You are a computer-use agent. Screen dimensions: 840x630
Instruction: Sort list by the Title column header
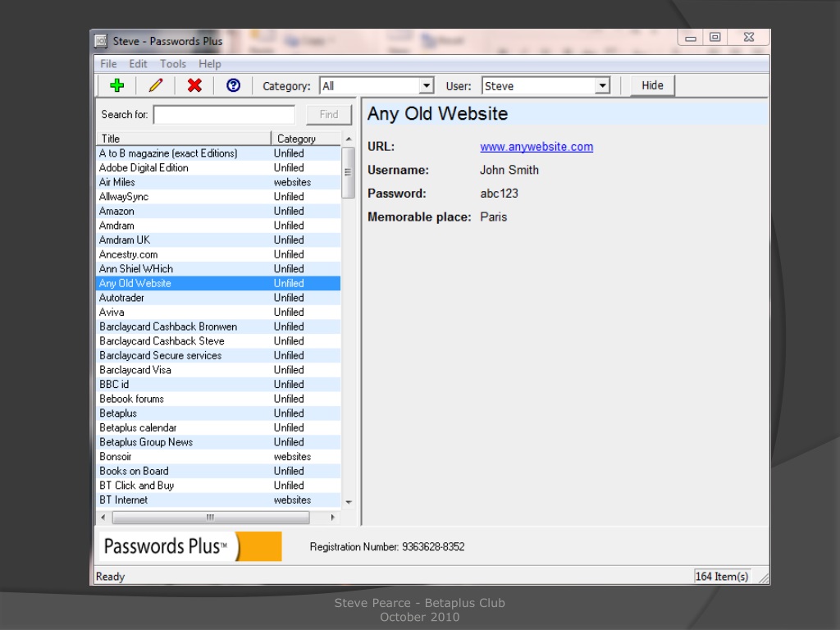[x=184, y=139]
